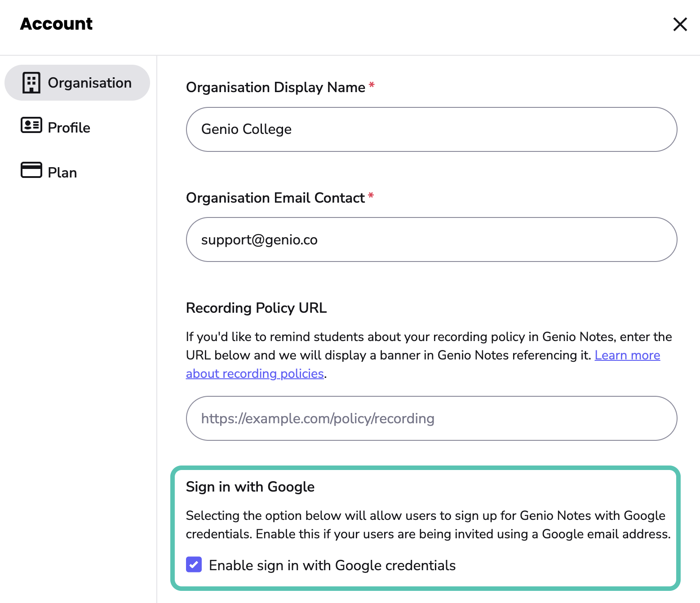The height and width of the screenshot is (603, 700).
Task: Open the Plan section label
Action: (62, 173)
